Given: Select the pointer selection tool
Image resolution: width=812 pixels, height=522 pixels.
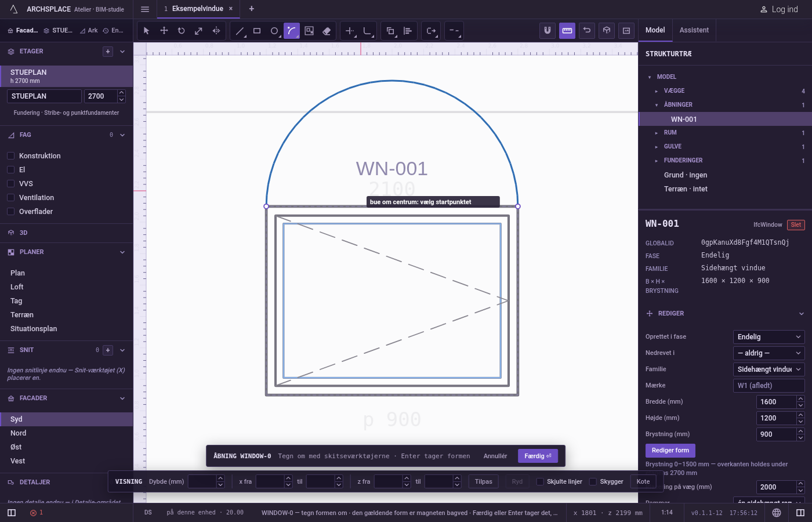Looking at the screenshot, I should (x=146, y=31).
